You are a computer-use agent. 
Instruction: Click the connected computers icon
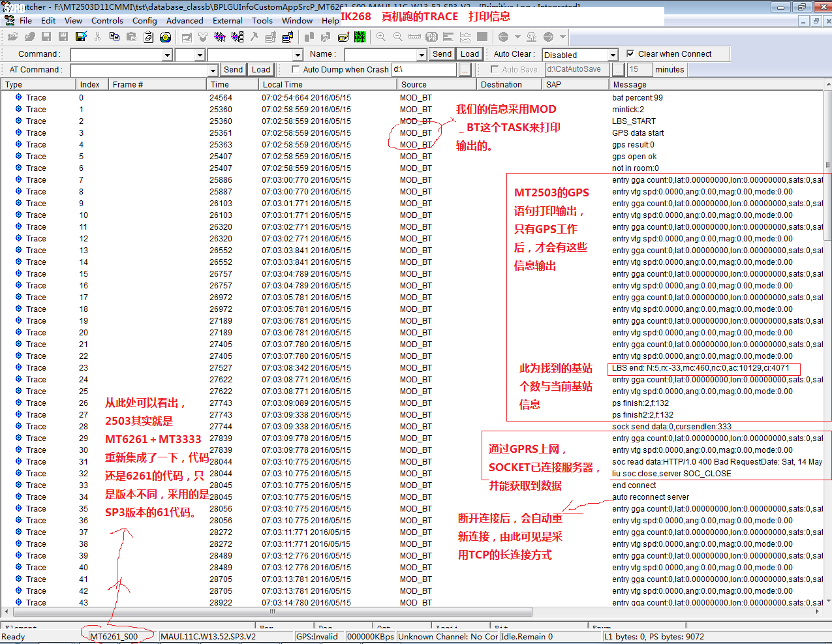tap(287, 37)
